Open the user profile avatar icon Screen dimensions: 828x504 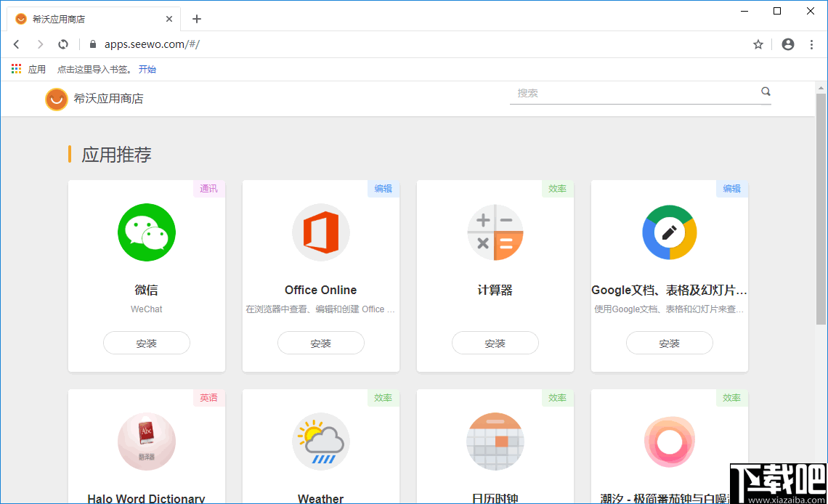(x=788, y=44)
